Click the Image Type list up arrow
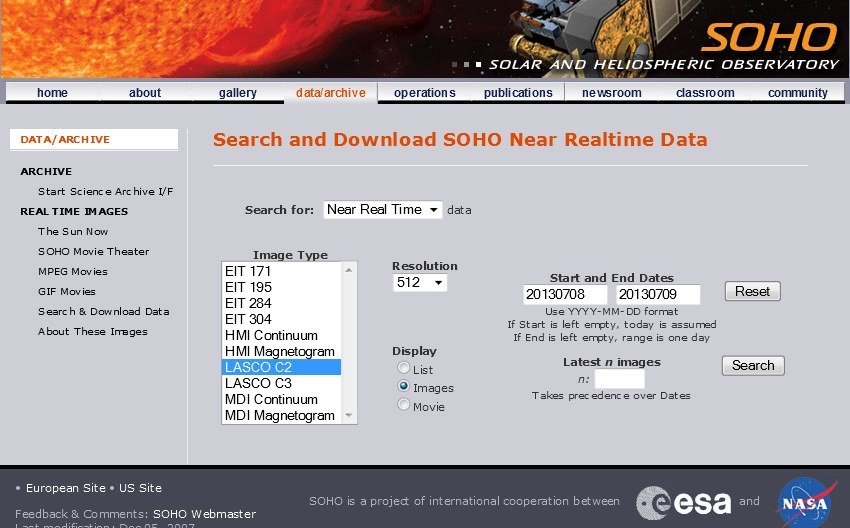This screenshot has height=528, width=850. point(349,270)
